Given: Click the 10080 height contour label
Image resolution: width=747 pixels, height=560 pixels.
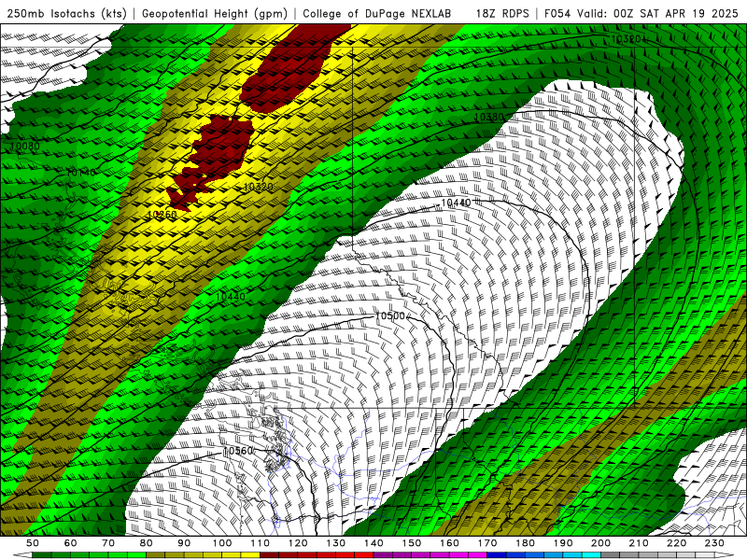Looking at the screenshot, I should coord(25,146).
